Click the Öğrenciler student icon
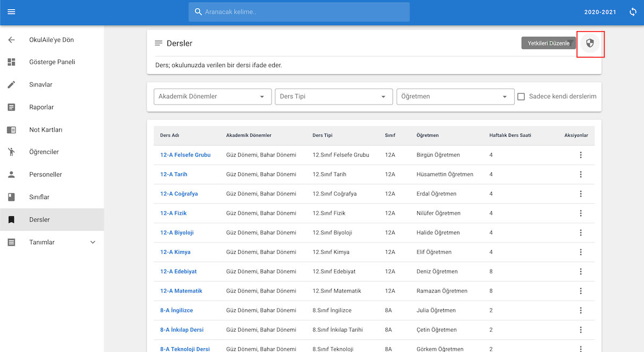 coord(11,152)
